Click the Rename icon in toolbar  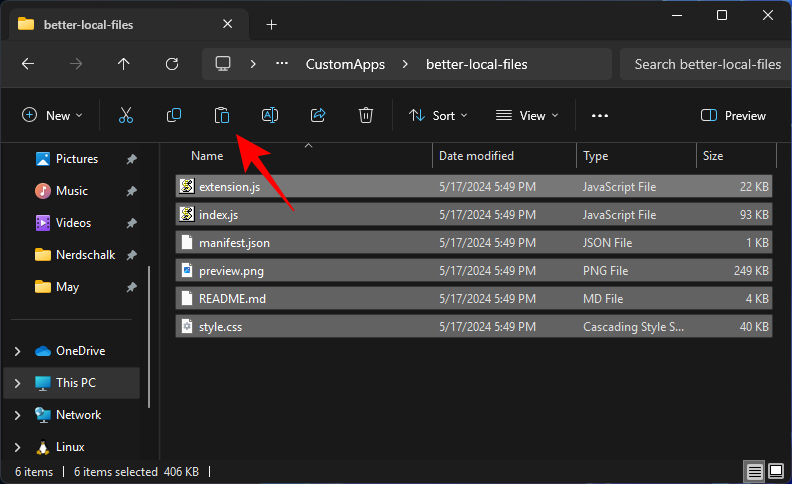[270, 116]
